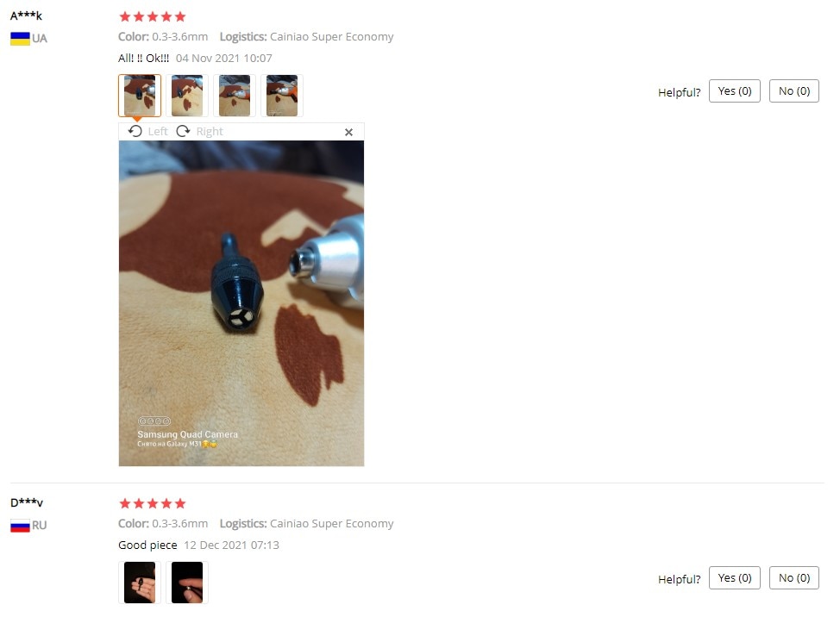The width and height of the screenshot is (840, 617).
Task: Open fourth review photo thumbnail from A***k
Action: (282, 96)
